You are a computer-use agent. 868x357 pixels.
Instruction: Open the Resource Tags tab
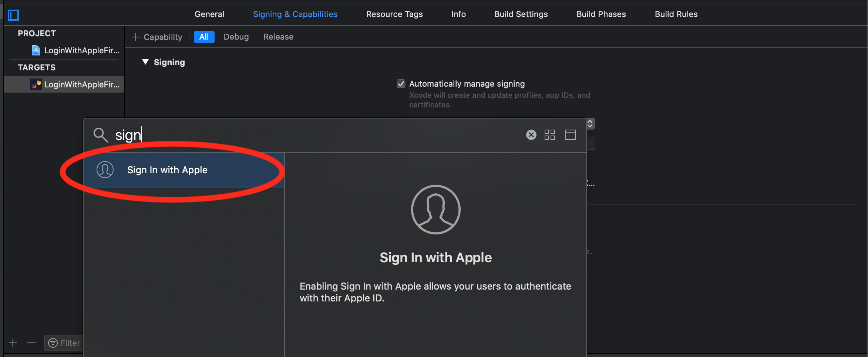394,14
